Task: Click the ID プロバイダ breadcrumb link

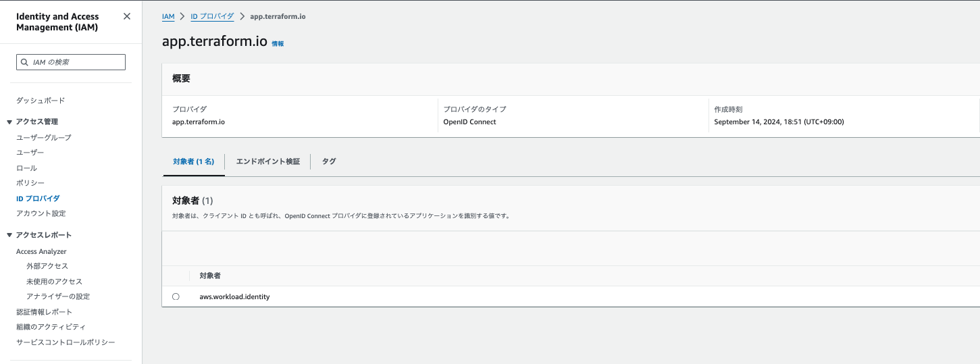Action: tap(212, 16)
